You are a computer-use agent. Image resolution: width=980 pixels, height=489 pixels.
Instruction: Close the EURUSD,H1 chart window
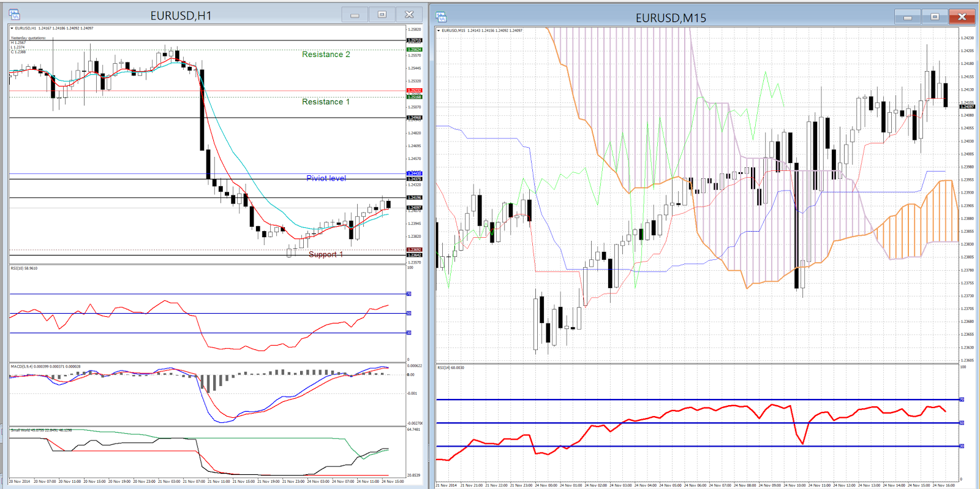[x=409, y=15]
